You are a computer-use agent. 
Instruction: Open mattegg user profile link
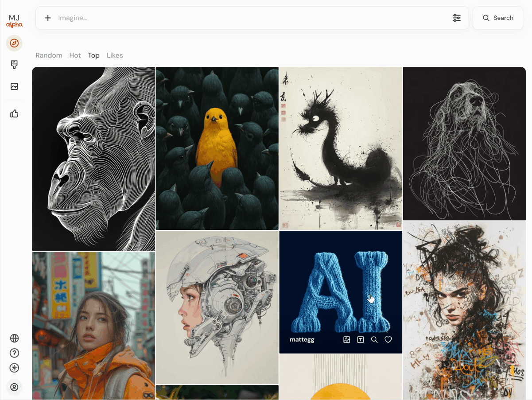point(302,340)
